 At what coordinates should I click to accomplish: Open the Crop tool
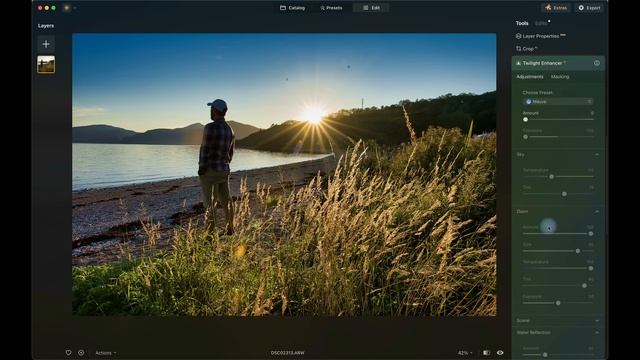click(527, 49)
